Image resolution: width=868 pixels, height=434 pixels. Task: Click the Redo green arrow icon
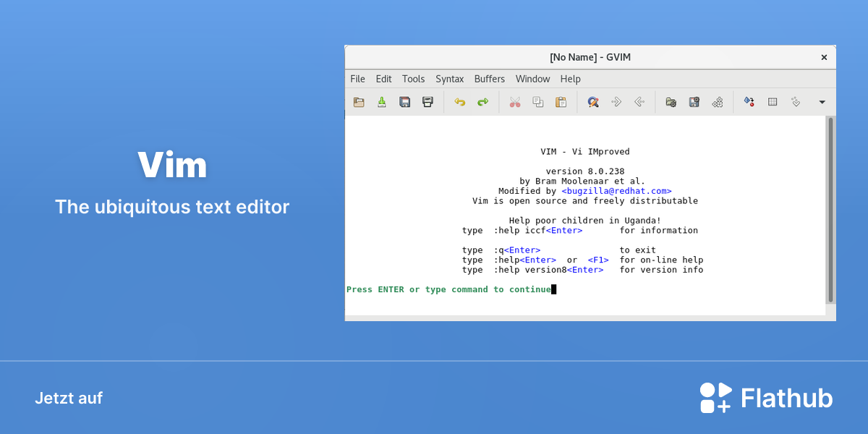[482, 102]
